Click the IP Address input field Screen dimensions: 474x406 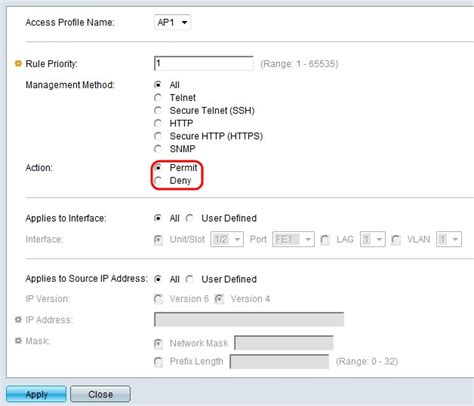click(249, 319)
